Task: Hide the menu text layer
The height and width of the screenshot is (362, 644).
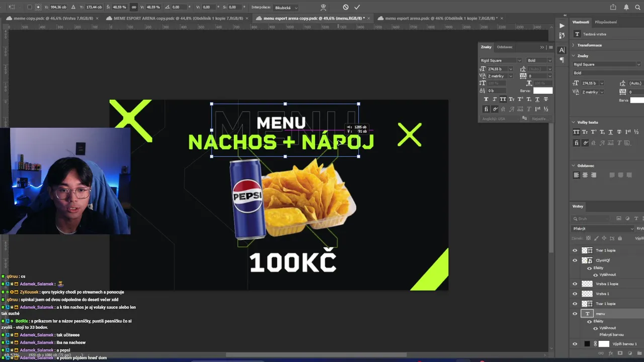Action: [x=575, y=314]
